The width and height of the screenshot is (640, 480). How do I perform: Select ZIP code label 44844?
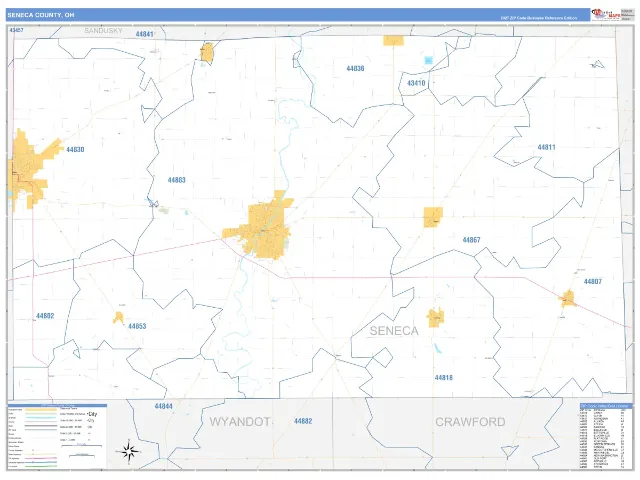[163, 406]
